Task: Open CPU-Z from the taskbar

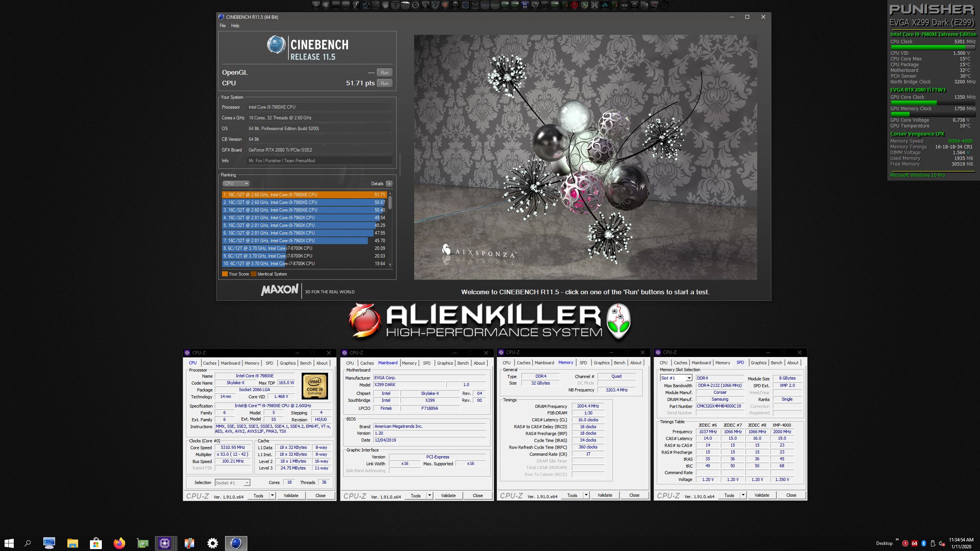Action: tap(165, 543)
